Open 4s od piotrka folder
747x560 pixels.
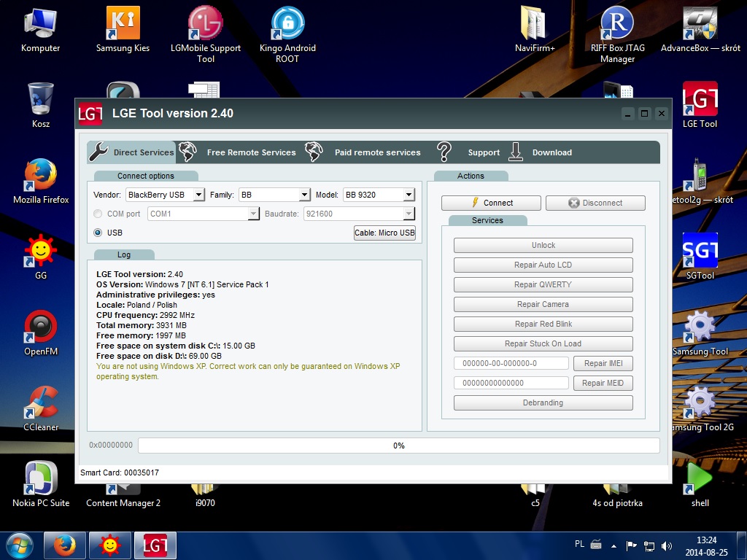tap(617, 496)
